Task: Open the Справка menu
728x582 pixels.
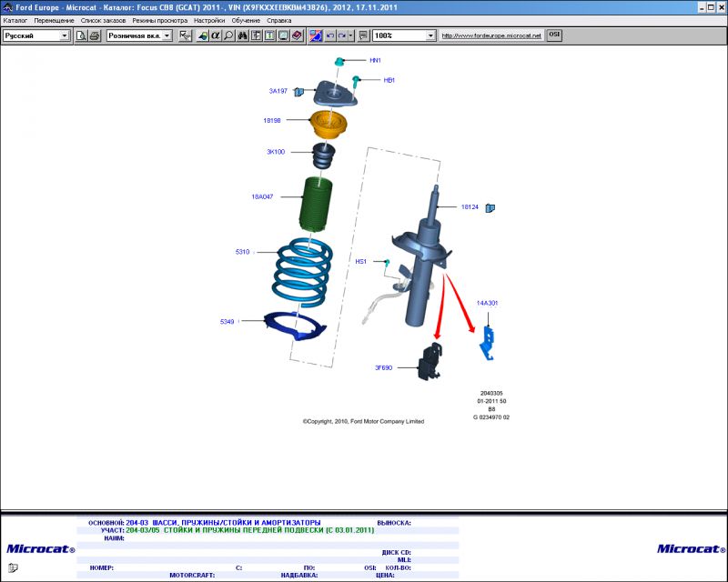Action: (x=279, y=20)
